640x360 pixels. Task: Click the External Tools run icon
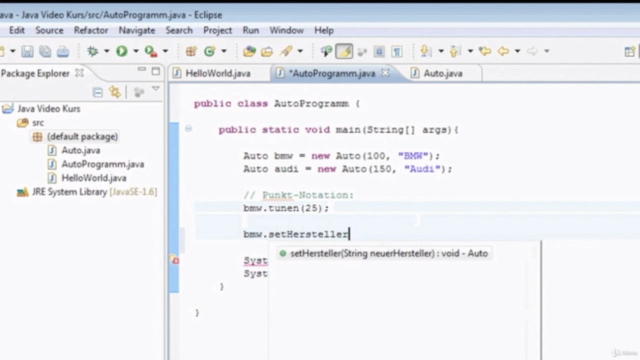pyautogui.click(x=151, y=51)
